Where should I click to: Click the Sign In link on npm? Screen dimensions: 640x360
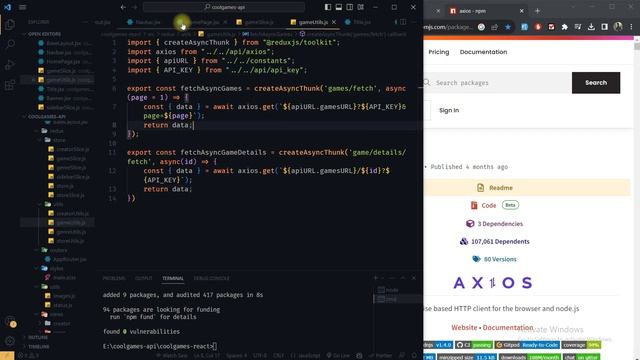(x=449, y=110)
